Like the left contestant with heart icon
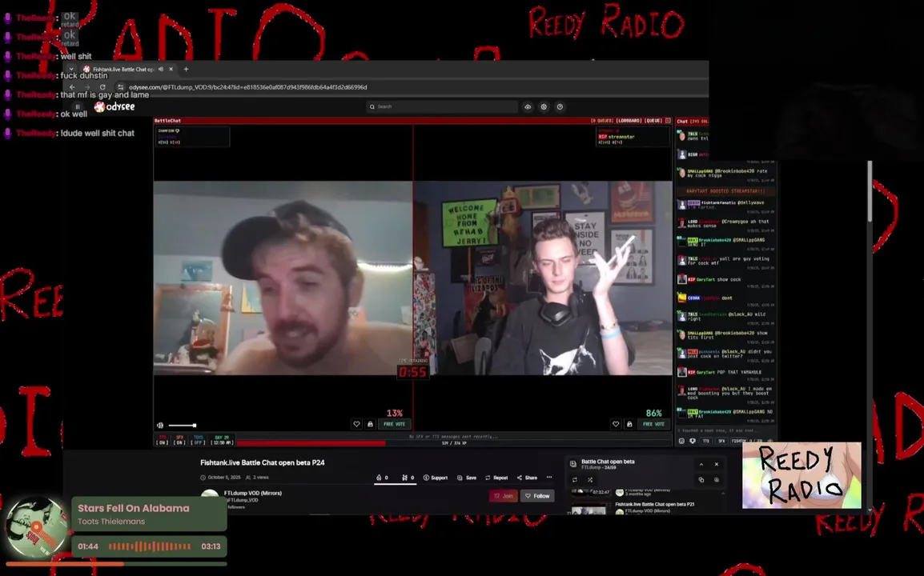This screenshot has height=576, width=924. click(356, 424)
